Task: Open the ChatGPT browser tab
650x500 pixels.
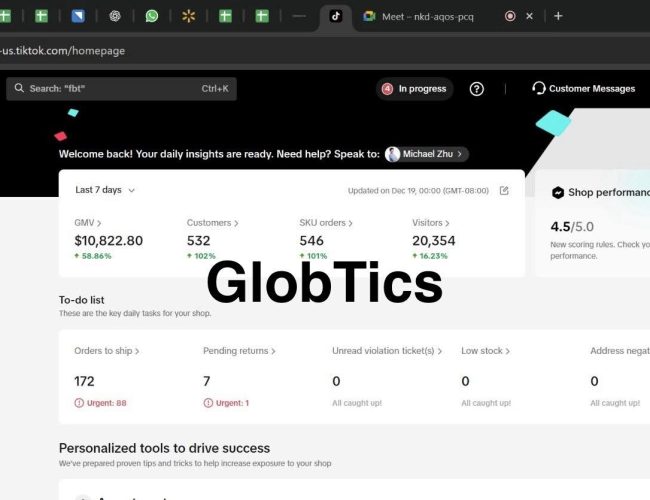Action: (x=115, y=16)
